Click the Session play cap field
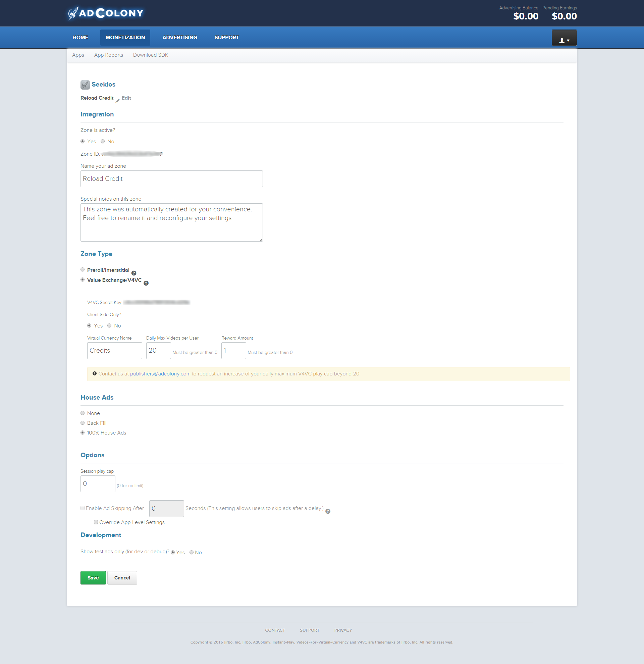The height and width of the screenshot is (664, 644). click(98, 483)
